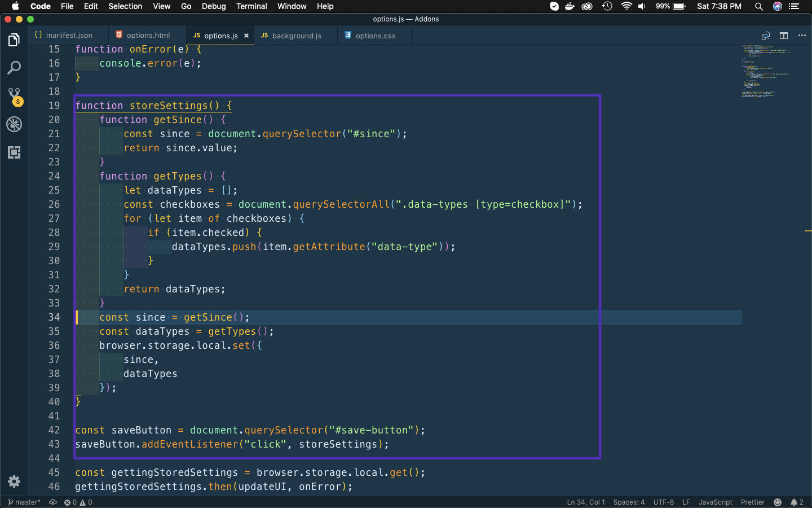
Task: Open changes icon in editor toolbar
Action: (x=766, y=36)
